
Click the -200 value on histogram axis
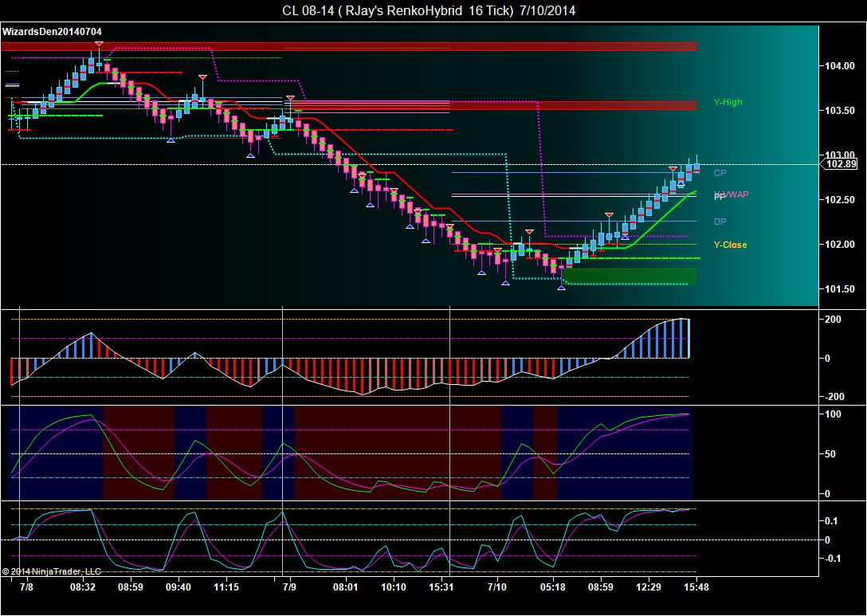834,397
